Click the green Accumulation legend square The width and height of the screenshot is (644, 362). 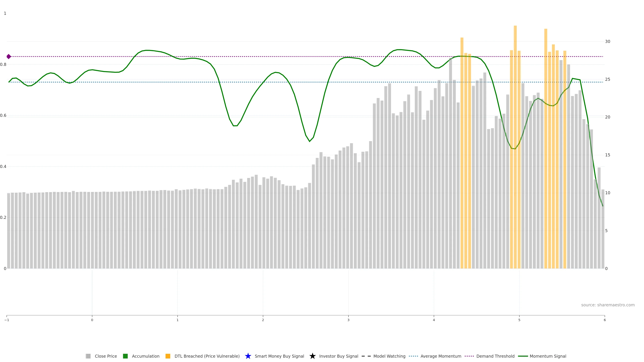click(125, 356)
